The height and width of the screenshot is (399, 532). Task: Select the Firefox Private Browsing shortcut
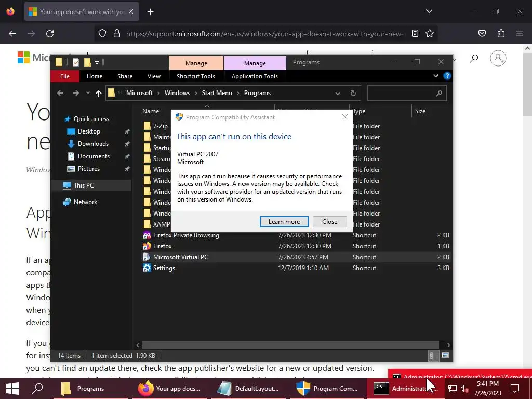[x=186, y=235]
